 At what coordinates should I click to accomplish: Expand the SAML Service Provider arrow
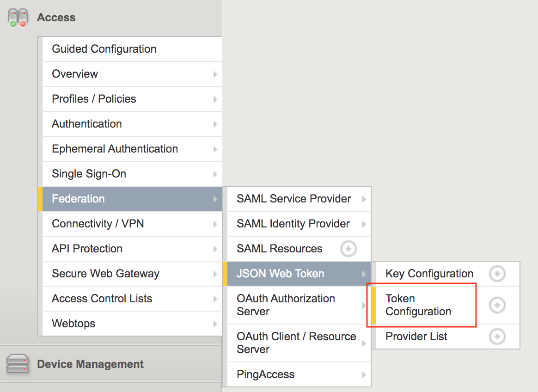[364, 199]
